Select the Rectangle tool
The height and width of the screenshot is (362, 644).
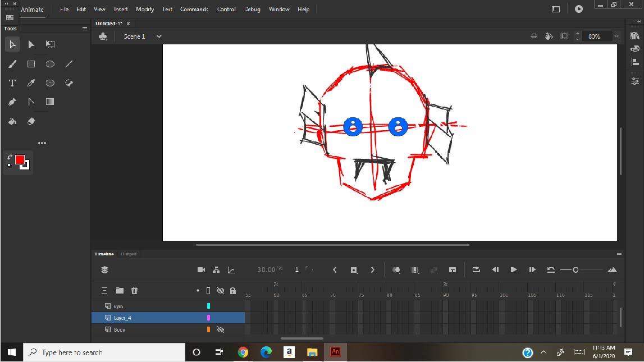(31, 64)
